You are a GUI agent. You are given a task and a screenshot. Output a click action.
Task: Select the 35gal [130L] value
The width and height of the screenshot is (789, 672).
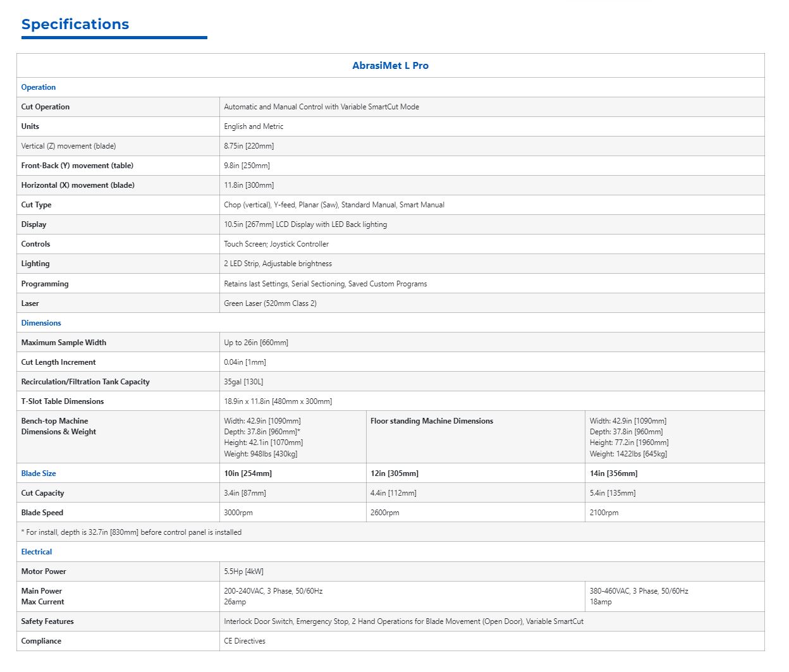(243, 382)
